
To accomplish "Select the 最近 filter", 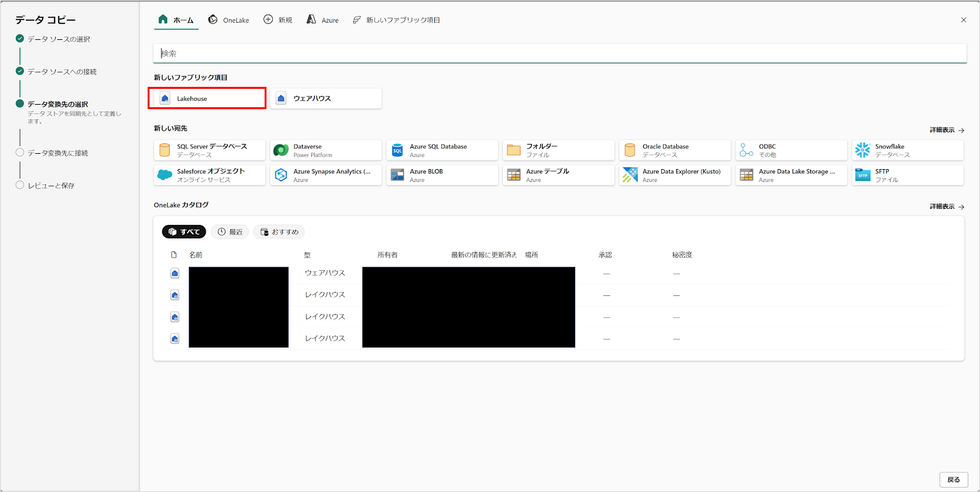I will pos(230,232).
